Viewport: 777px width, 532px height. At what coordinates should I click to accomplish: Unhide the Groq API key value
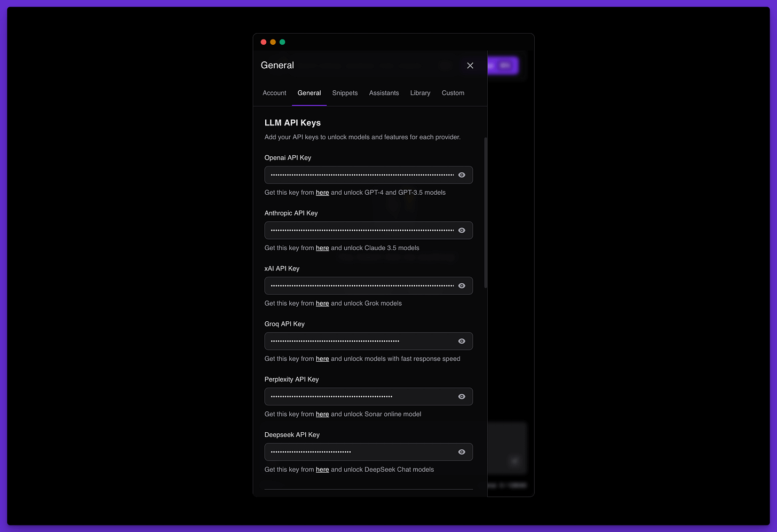click(462, 342)
